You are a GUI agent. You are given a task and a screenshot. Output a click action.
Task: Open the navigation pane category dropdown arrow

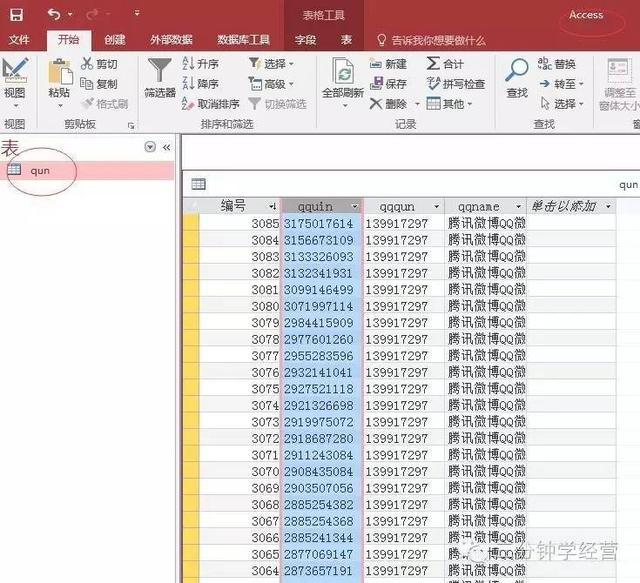click(x=150, y=147)
